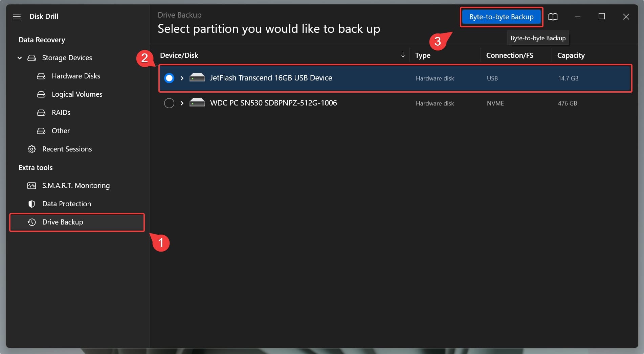This screenshot has width=644, height=354.
Task: Sort by the Connection/FS column header
Action: click(x=510, y=55)
